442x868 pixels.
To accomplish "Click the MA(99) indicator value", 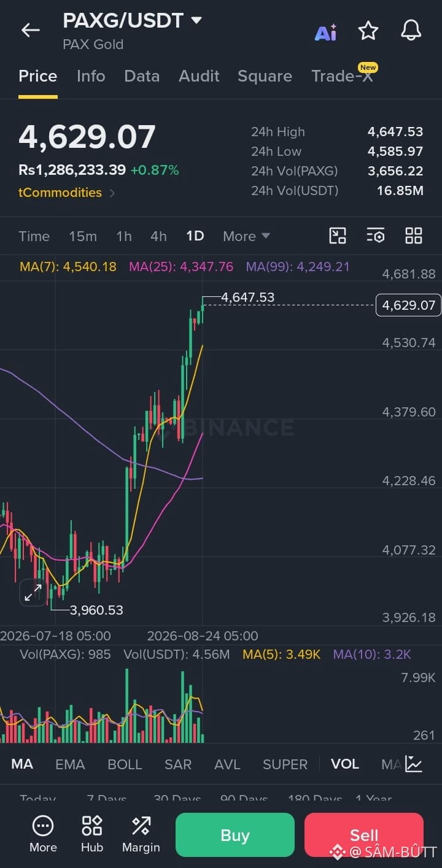I will (x=298, y=267).
